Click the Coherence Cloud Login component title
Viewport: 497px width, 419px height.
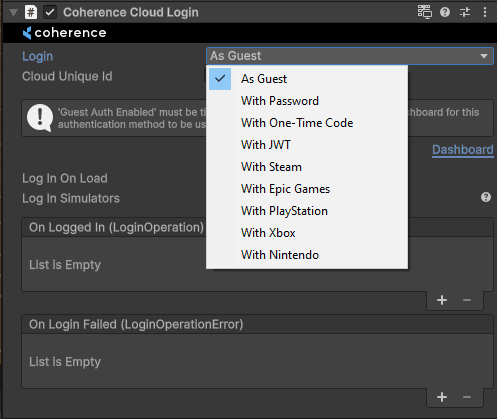131,12
